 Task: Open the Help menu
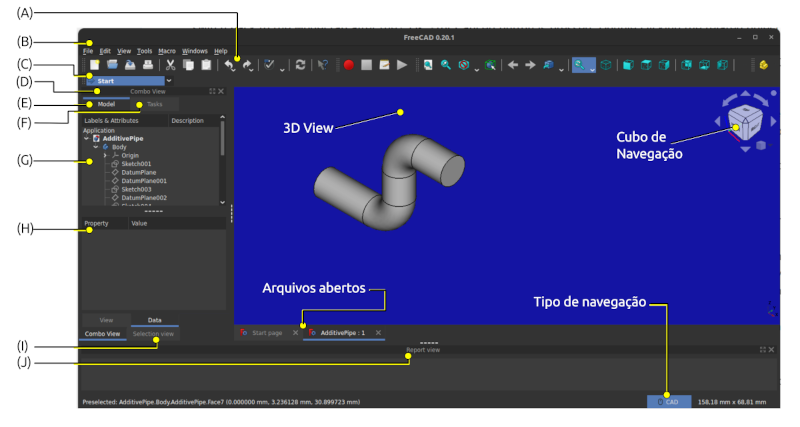(220, 51)
